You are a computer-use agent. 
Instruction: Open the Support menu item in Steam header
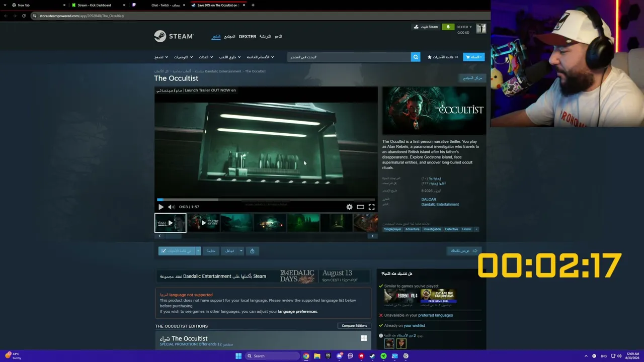[x=278, y=36]
